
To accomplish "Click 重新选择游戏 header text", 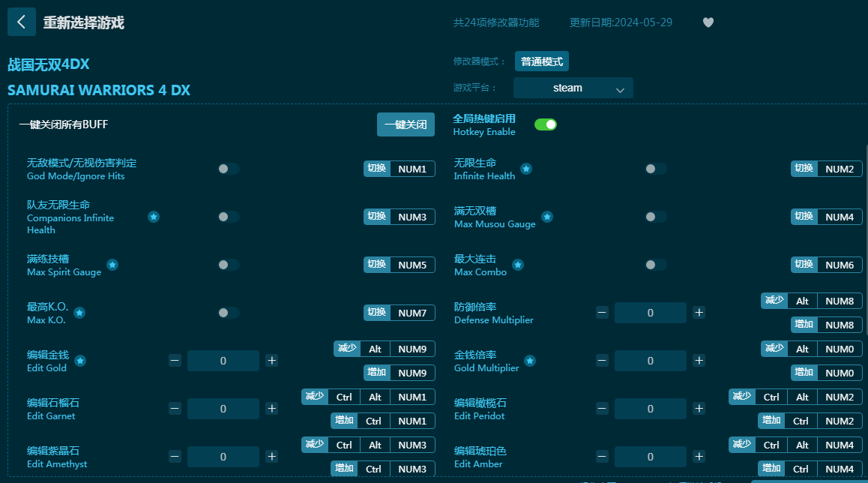I will (84, 22).
